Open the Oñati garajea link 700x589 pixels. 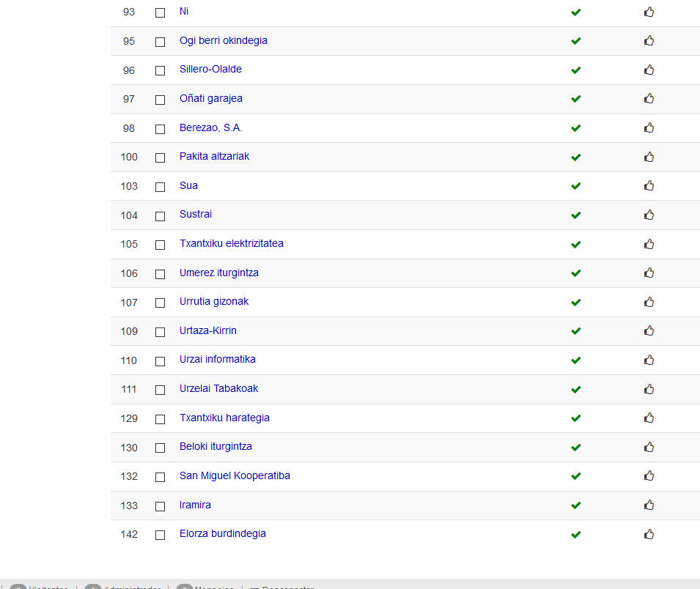pos(210,99)
